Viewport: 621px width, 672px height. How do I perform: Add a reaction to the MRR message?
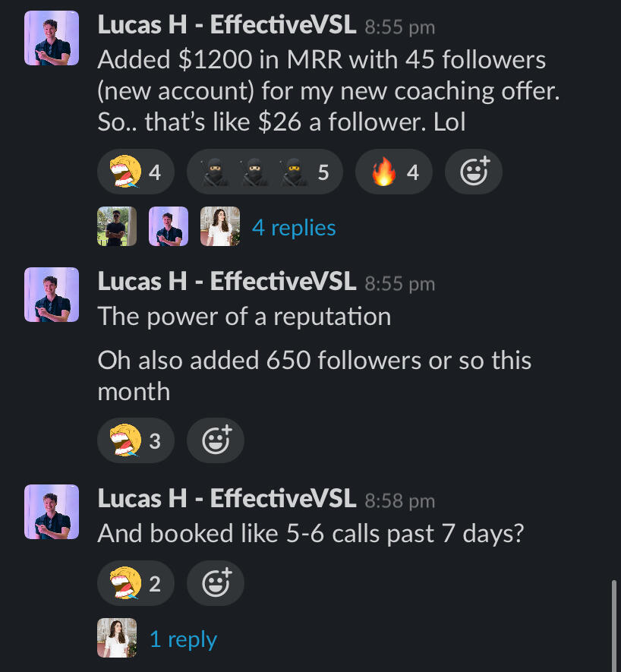(x=473, y=172)
